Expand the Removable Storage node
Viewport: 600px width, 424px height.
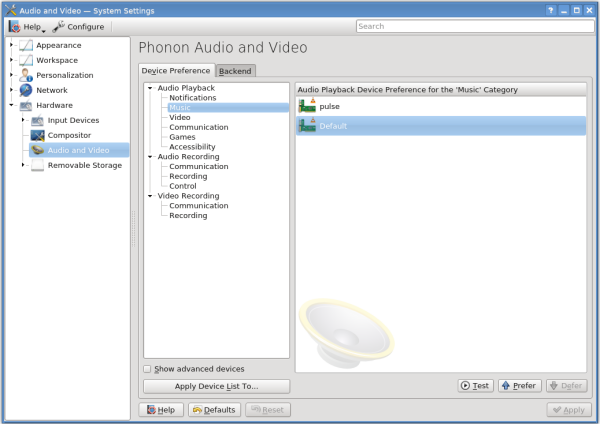(x=23, y=165)
